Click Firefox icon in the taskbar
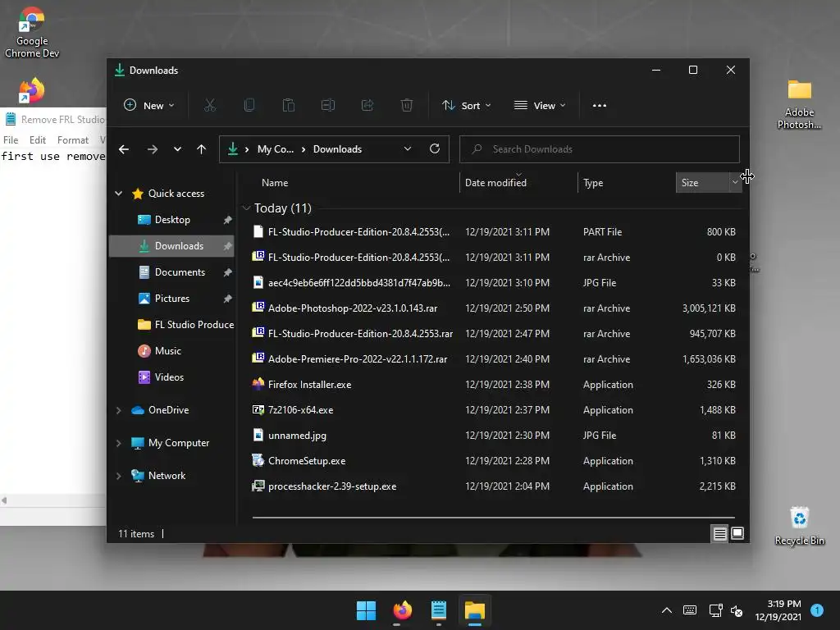This screenshot has height=630, width=840. point(403,610)
